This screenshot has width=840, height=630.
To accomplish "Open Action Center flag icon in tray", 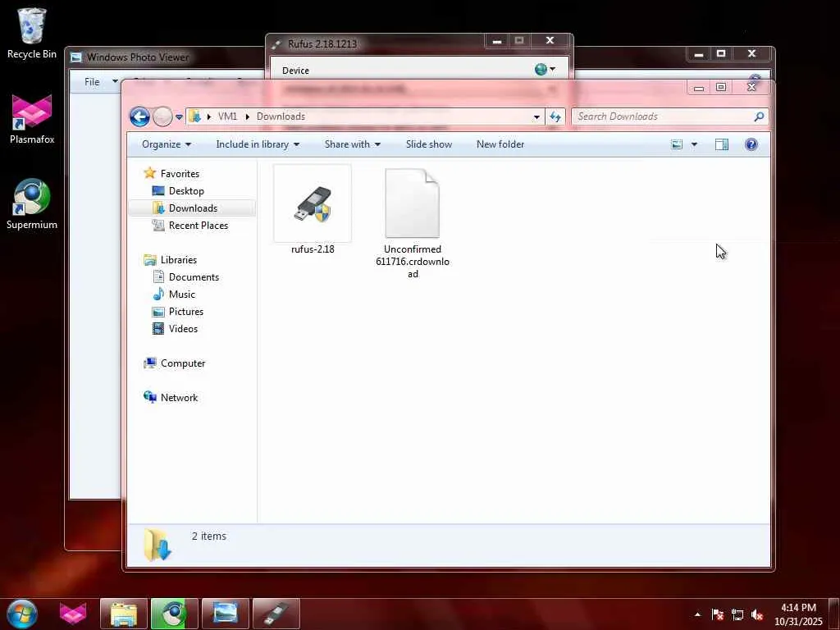I will pos(717,614).
